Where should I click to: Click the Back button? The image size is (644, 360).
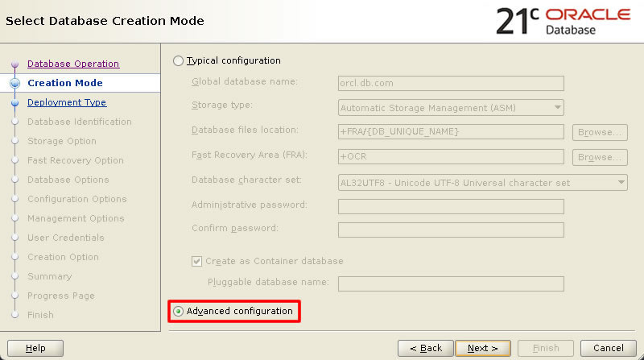pyautogui.click(x=426, y=348)
